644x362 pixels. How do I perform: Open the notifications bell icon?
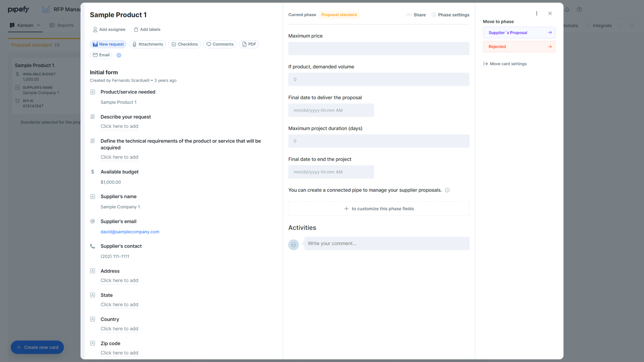pos(567,9)
